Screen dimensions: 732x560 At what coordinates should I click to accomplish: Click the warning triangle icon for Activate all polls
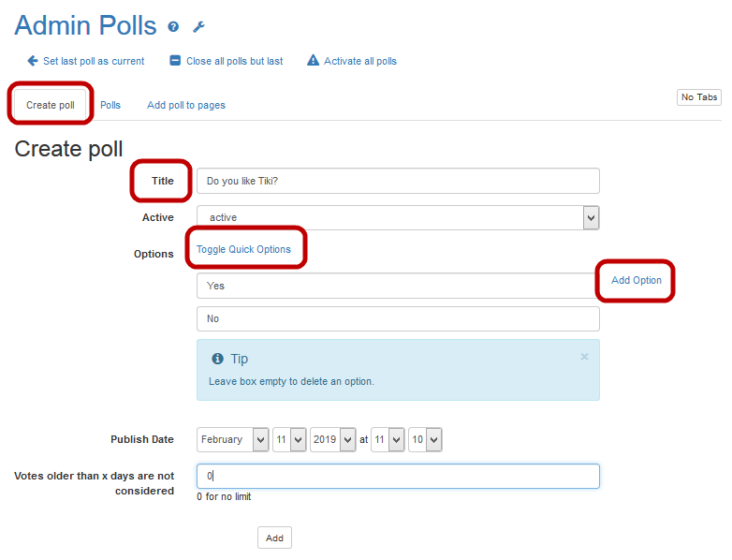point(313,61)
